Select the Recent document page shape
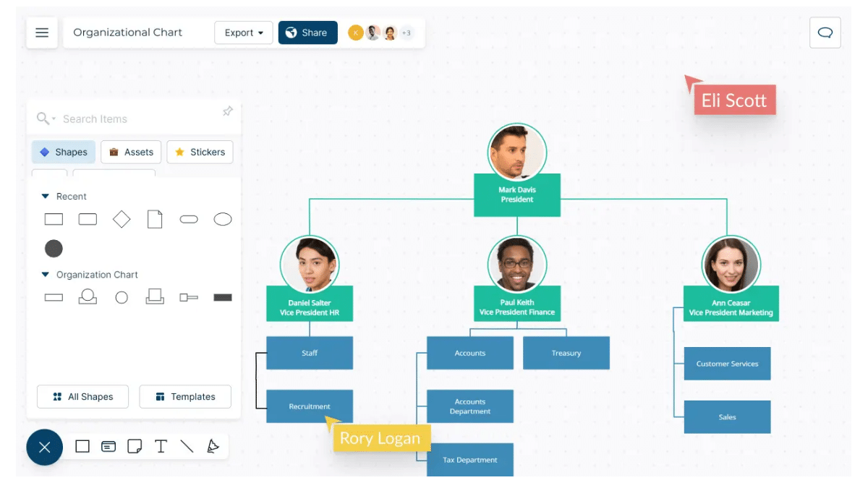 click(155, 219)
